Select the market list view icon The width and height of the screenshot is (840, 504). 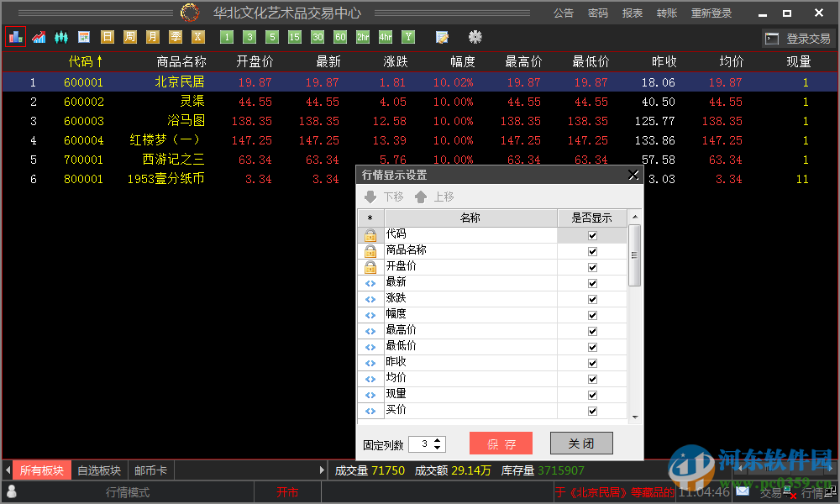pos(15,37)
